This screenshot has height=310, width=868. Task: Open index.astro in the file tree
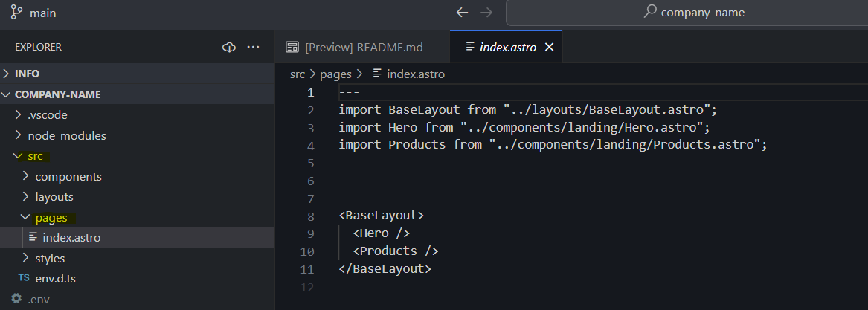[71, 238]
